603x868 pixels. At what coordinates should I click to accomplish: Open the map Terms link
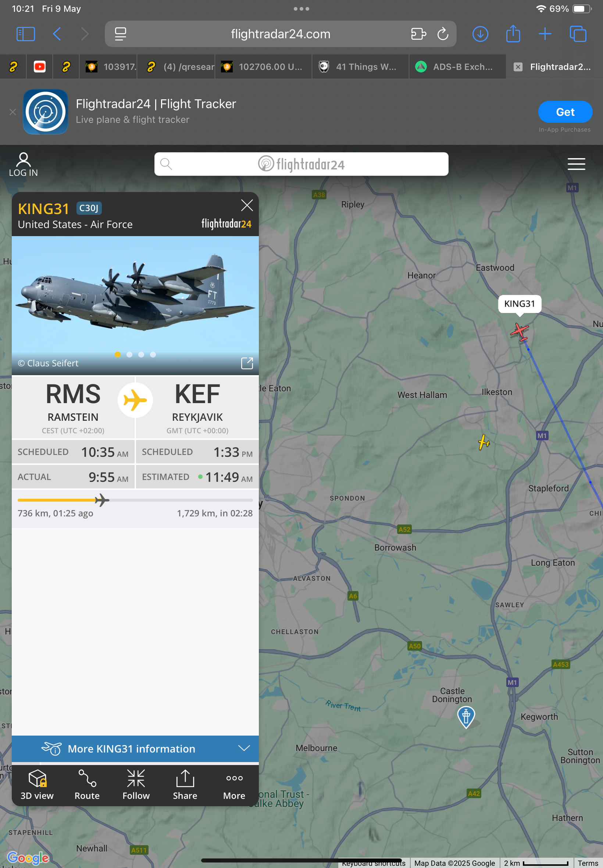(588, 864)
